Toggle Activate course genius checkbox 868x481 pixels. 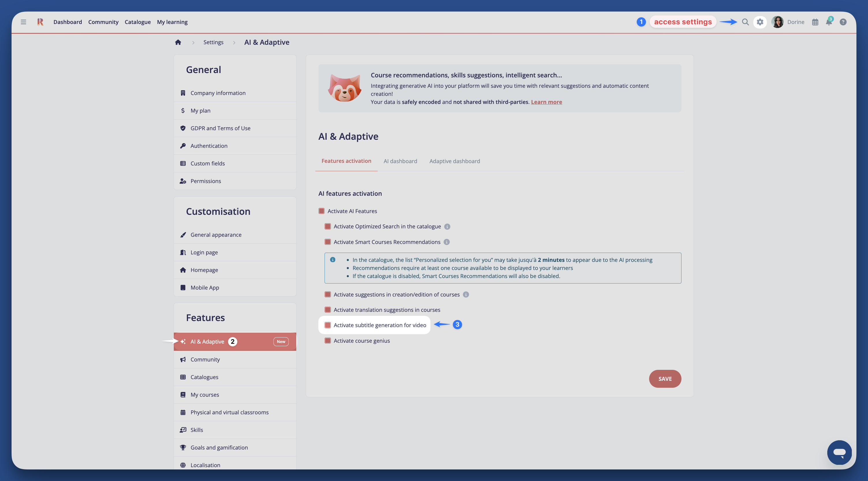(x=327, y=341)
